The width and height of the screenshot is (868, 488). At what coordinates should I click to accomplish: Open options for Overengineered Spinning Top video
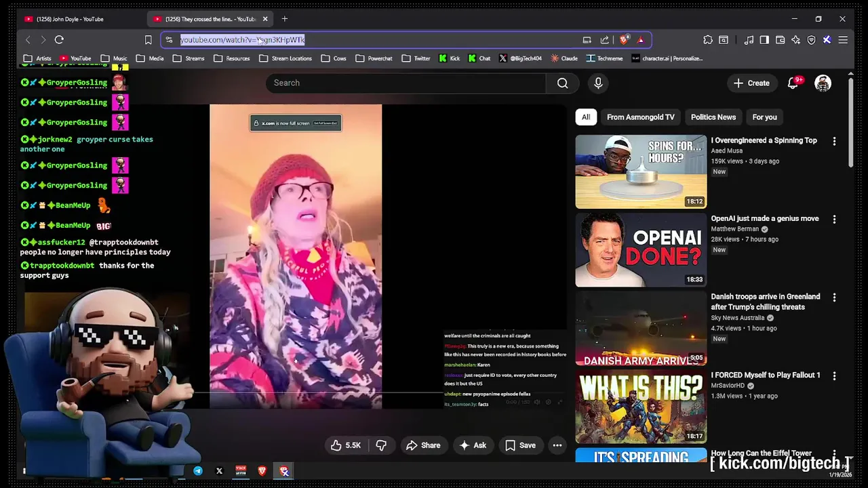pos(834,141)
